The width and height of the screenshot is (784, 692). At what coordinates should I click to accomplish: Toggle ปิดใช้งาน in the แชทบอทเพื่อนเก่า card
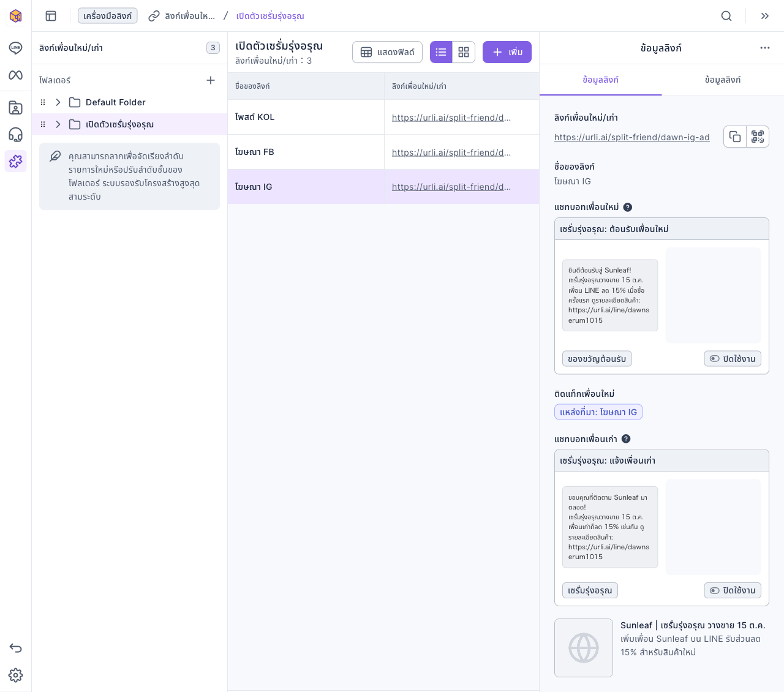[733, 590]
